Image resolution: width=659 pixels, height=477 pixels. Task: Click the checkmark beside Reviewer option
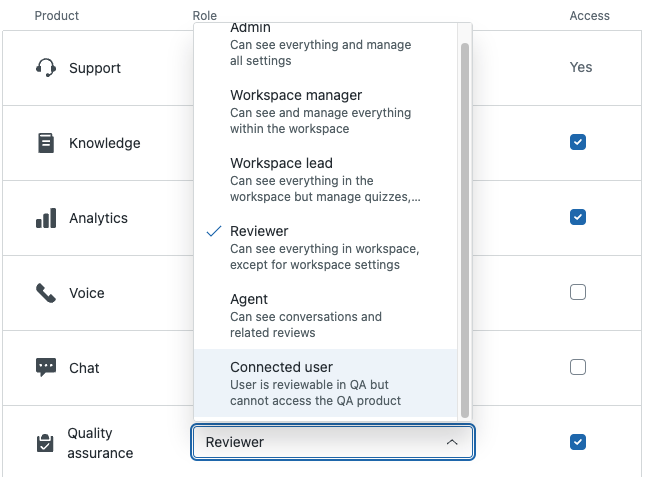pos(213,231)
